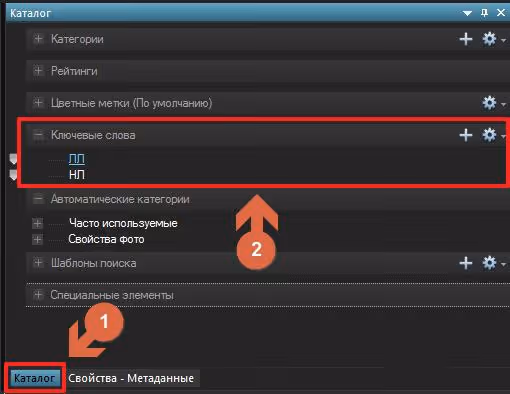Click the Цветные метки (По умолчанию) label
This screenshot has height=394, width=510.
pyautogui.click(x=131, y=103)
